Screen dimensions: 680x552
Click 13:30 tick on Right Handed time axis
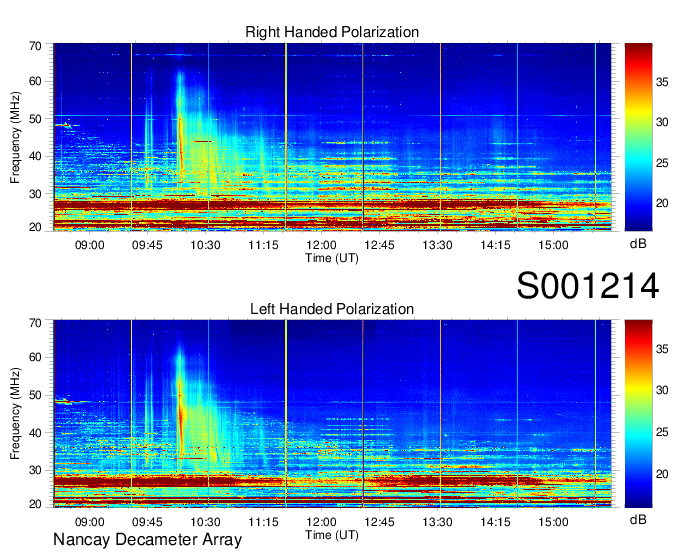click(x=438, y=245)
